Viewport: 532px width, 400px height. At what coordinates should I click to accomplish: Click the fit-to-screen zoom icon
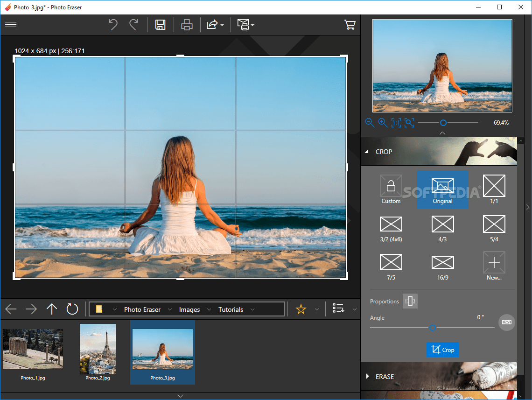[409, 123]
